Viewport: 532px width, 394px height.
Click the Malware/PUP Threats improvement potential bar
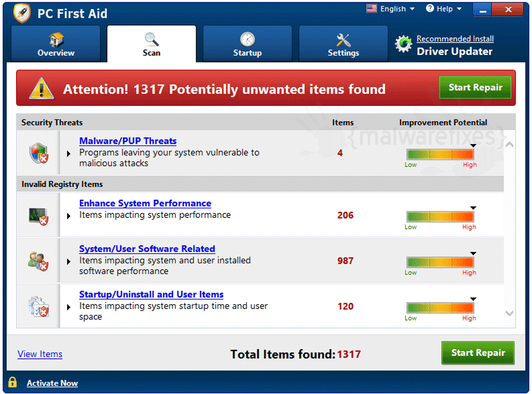(440, 155)
